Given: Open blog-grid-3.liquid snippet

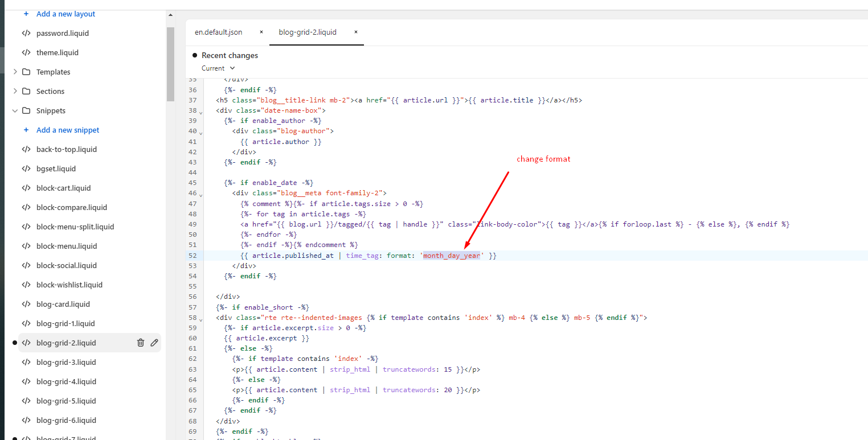Looking at the screenshot, I should 66,362.
